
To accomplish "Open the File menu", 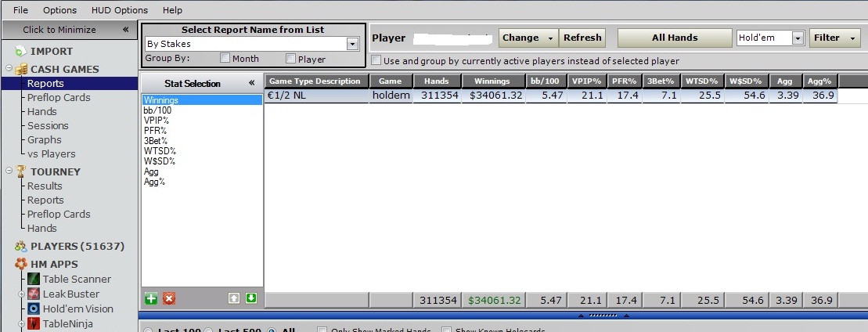I will (x=20, y=10).
